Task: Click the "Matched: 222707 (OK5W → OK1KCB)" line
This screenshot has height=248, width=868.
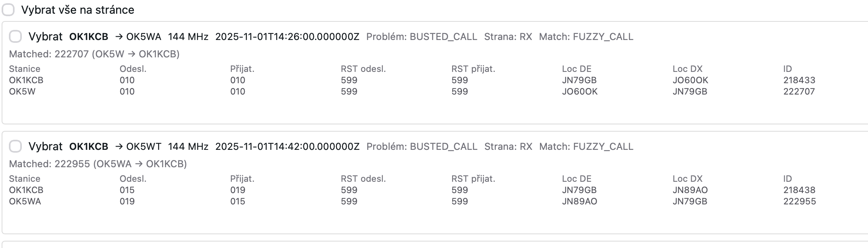Action: click(94, 54)
